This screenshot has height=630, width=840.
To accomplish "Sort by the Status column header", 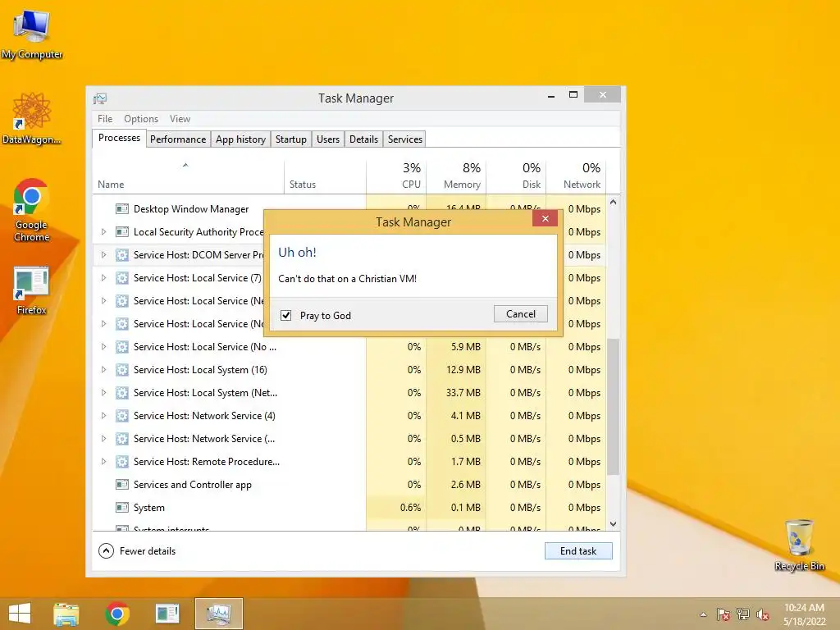I will (x=325, y=177).
